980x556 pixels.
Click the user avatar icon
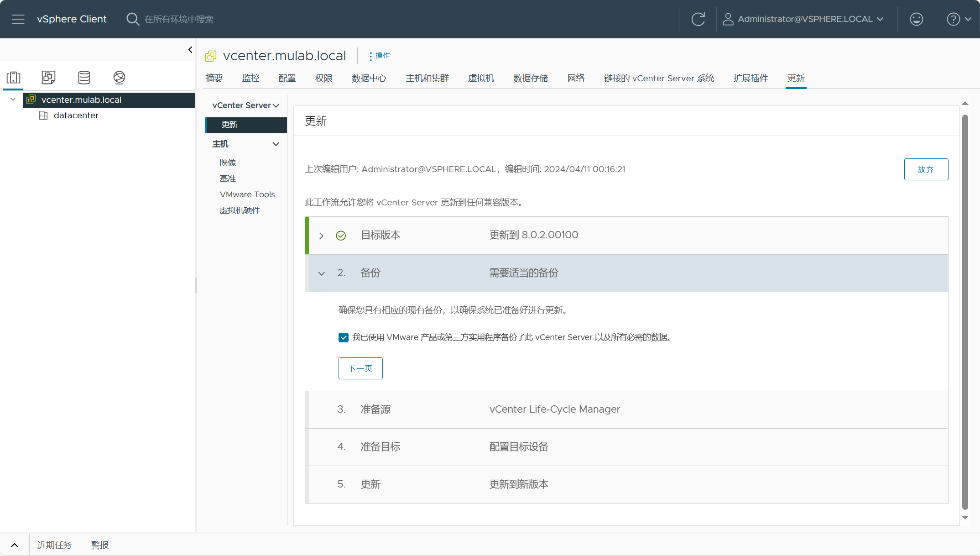tap(728, 19)
